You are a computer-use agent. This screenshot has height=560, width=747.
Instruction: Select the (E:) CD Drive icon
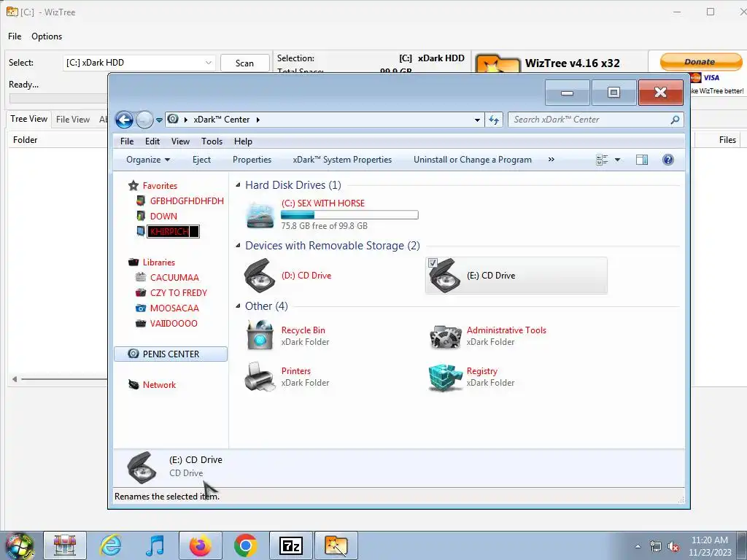coord(445,276)
